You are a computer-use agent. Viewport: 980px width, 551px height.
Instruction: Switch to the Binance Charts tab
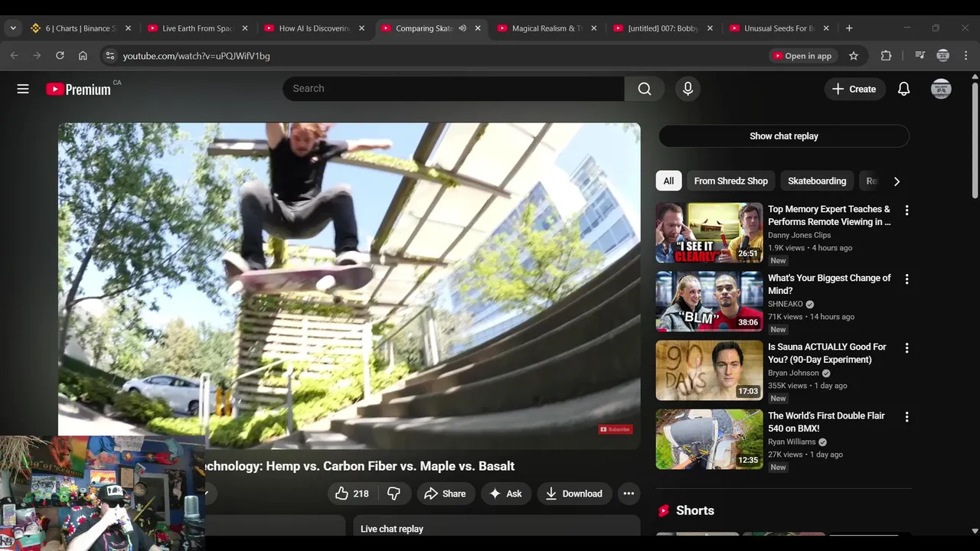point(80,28)
